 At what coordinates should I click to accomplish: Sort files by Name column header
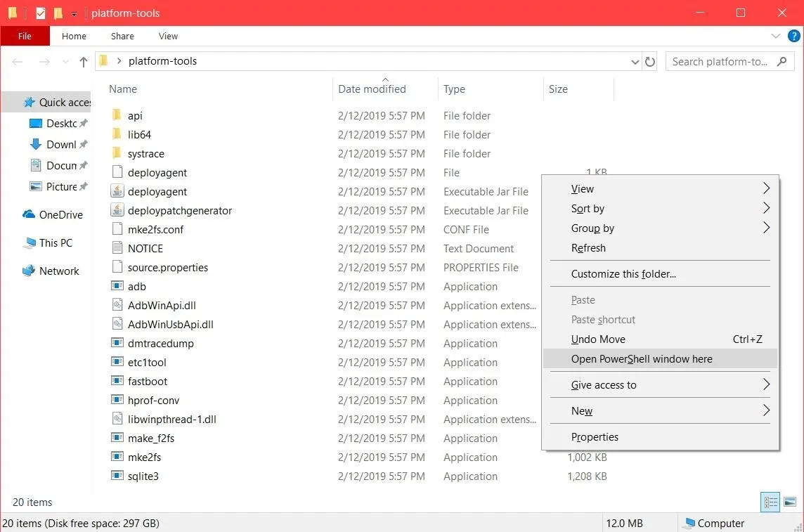123,89
